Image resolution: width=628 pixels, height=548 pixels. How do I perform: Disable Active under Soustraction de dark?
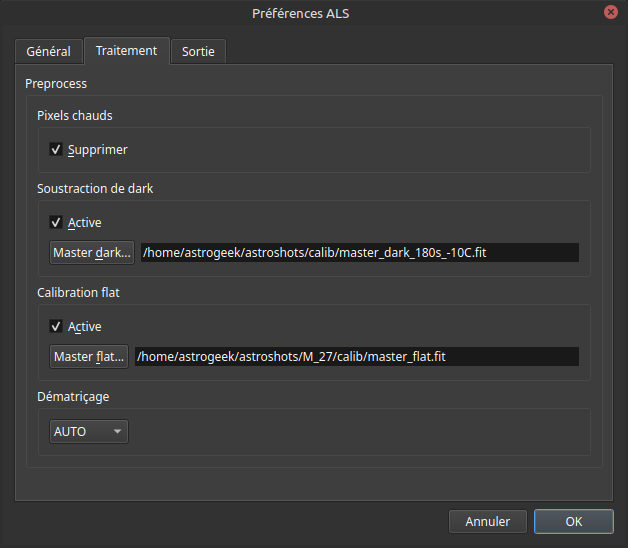[57, 223]
